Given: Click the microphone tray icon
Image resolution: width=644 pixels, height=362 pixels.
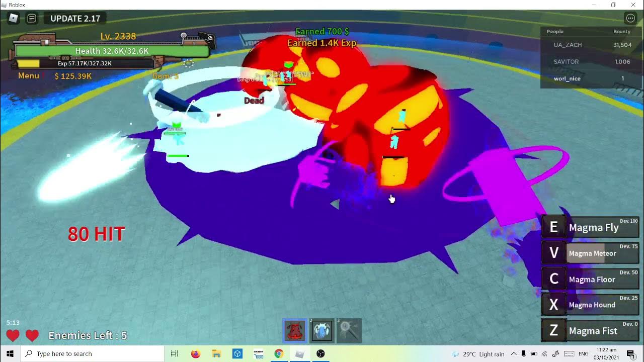Looking at the screenshot, I should 524,353.
